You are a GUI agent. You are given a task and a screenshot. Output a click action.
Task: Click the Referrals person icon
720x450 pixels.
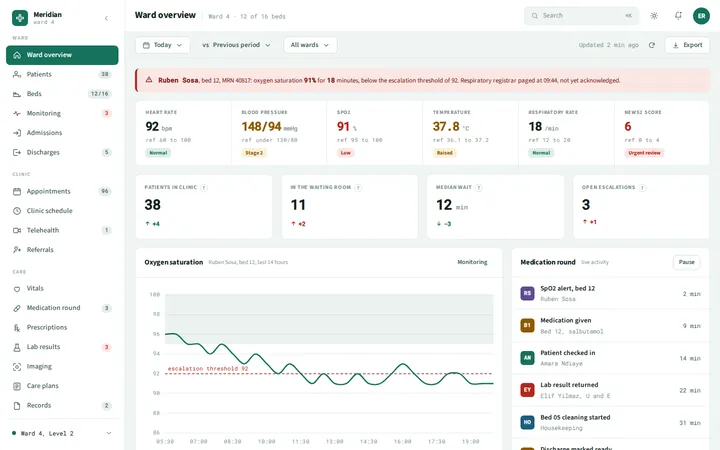[17, 250]
